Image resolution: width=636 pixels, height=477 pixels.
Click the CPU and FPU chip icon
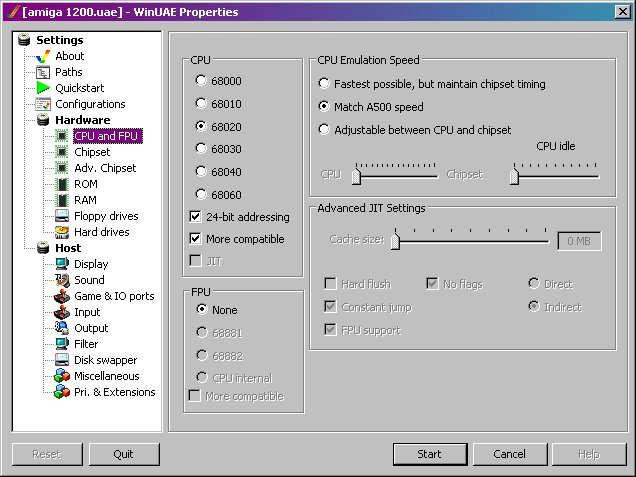(x=62, y=136)
